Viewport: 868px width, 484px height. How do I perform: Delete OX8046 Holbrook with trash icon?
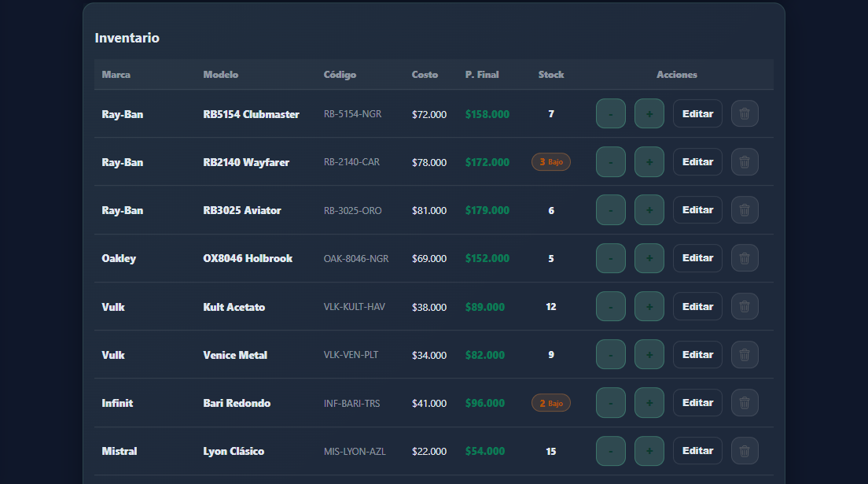(745, 258)
